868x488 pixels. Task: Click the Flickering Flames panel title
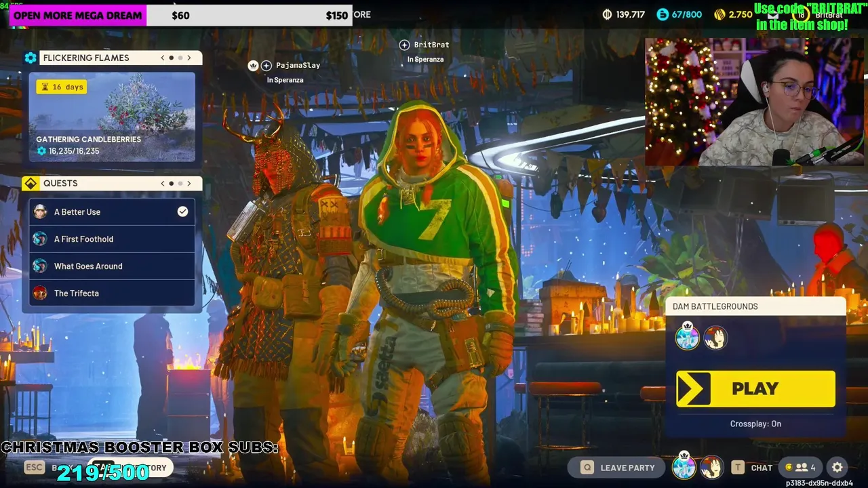(86, 58)
